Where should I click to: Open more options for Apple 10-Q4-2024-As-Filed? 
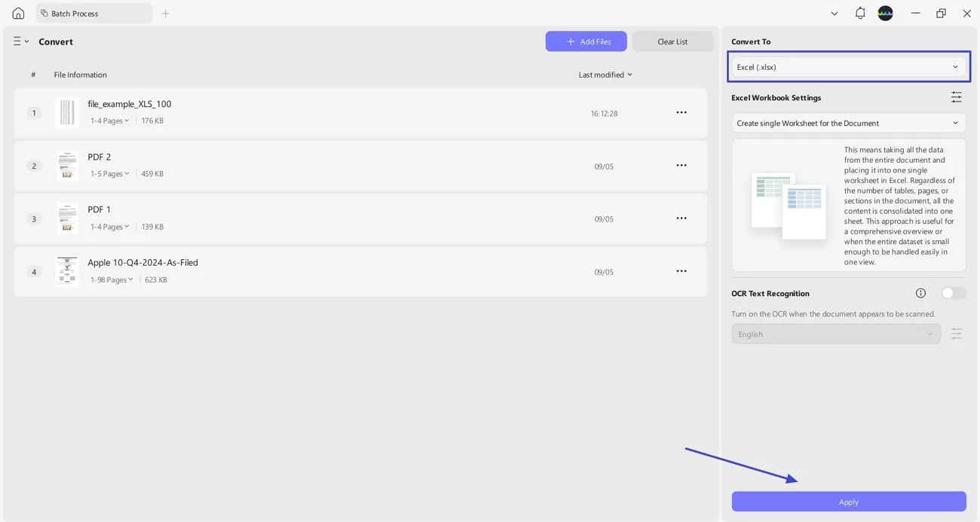[x=681, y=271]
